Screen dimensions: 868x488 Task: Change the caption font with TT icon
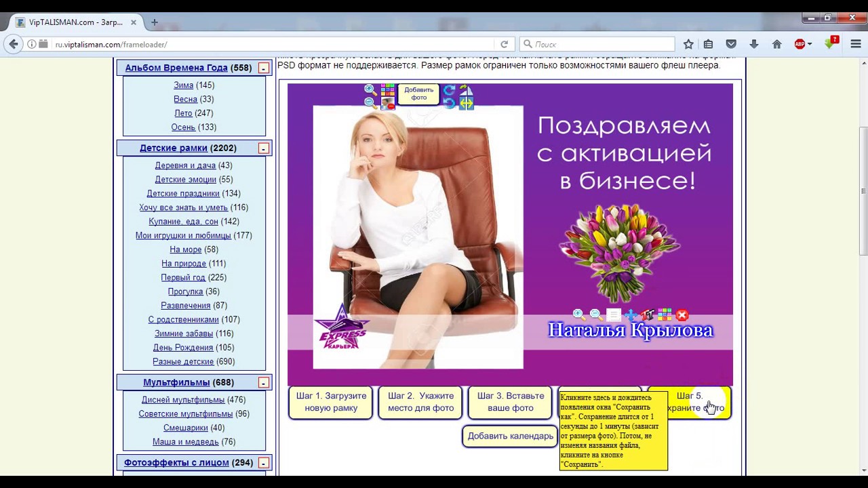(648, 314)
